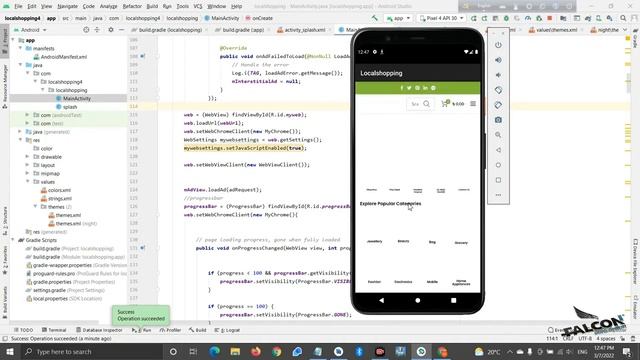Image resolution: width=640 pixels, height=360 pixels.
Task: Open Chrome from the taskbar
Action: [276, 351]
